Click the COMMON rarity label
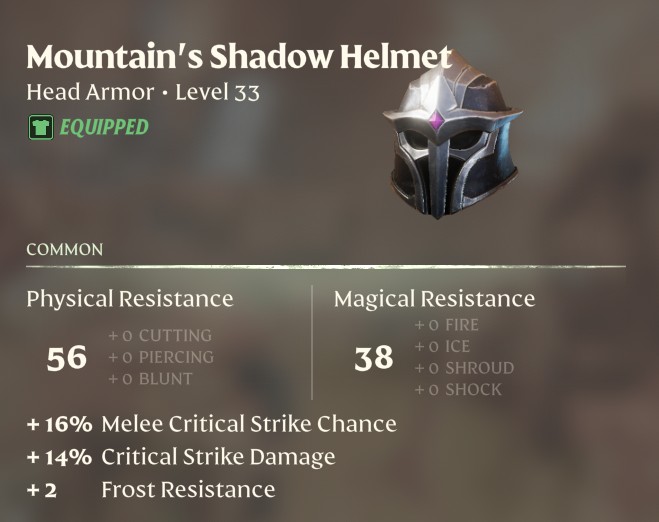The height and width of the screenshot is (522, 659). (65, 250)
